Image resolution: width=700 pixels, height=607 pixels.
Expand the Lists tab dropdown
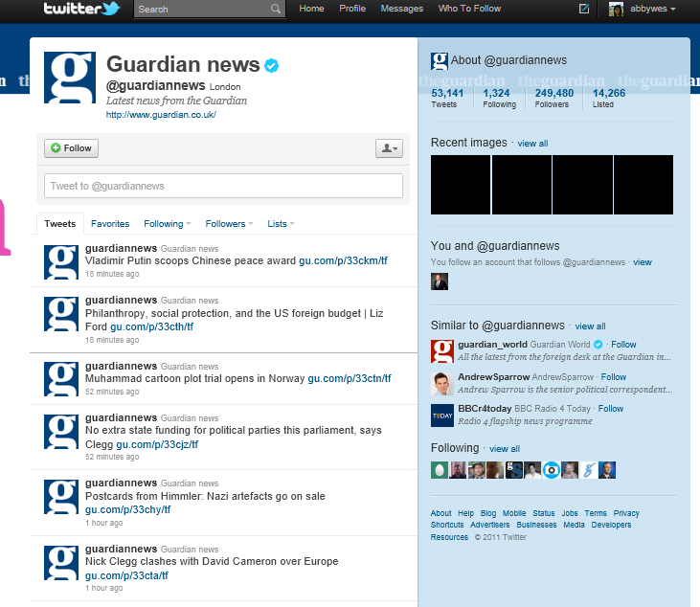292,224
